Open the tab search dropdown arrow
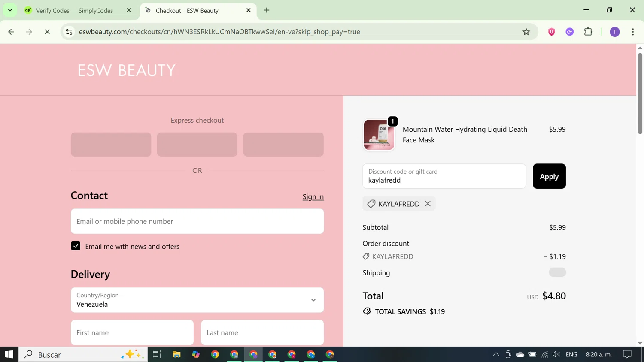This screenshot has width=644, height=362. pyautogui.click(x=10, y=10)
